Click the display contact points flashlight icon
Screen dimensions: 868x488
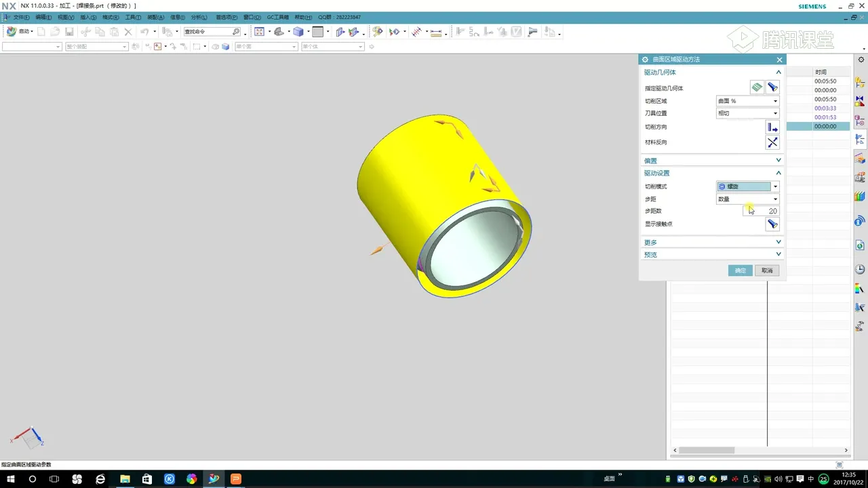pos(772,224)
